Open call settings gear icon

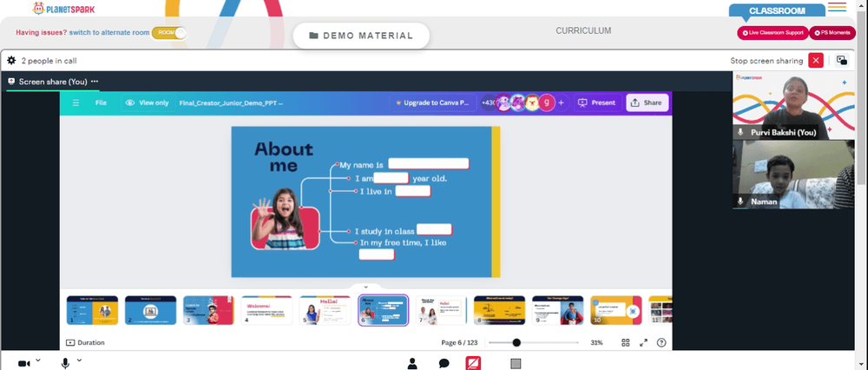click(11, 61)
